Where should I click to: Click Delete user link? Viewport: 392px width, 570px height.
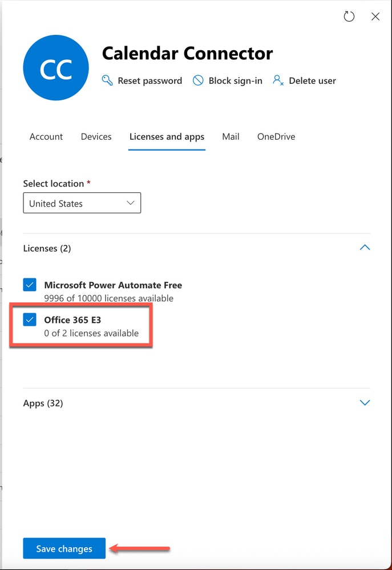click(x=312, y=80)
